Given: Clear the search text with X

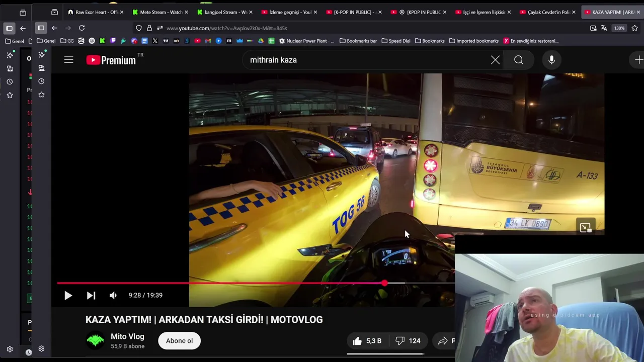Looking at the screenshot, I should [x=495, y=60].
